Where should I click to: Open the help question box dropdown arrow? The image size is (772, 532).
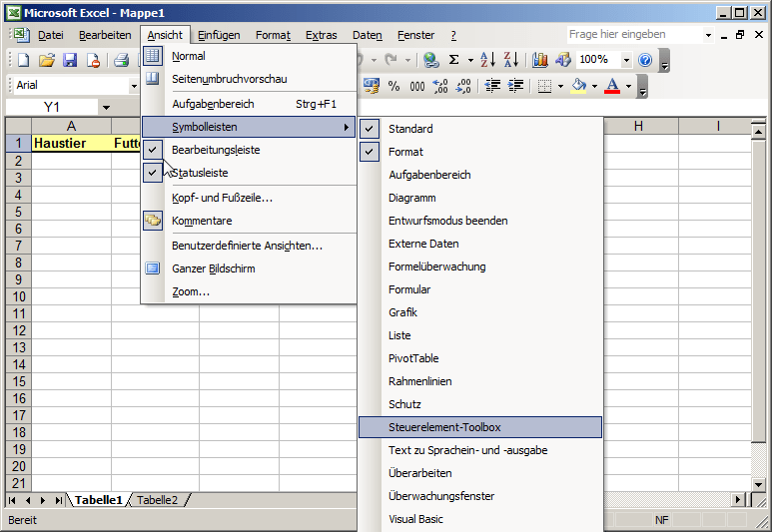[708, 35]
